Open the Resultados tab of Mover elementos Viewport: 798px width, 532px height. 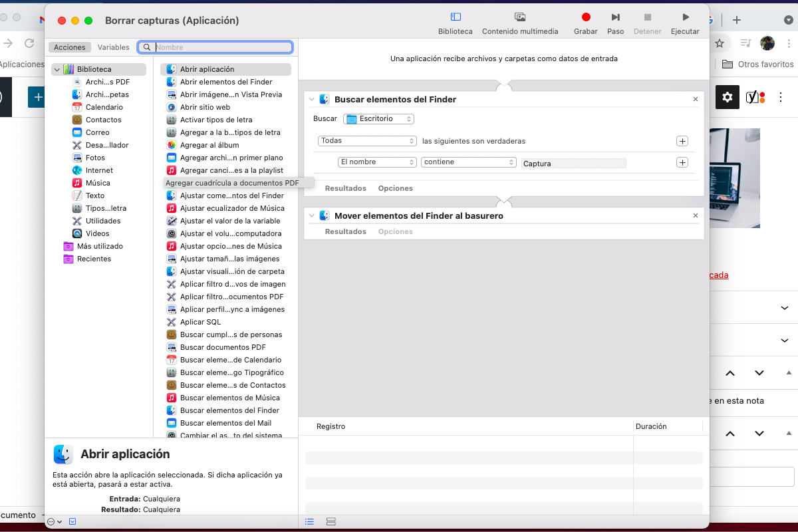tap(345, 231)
